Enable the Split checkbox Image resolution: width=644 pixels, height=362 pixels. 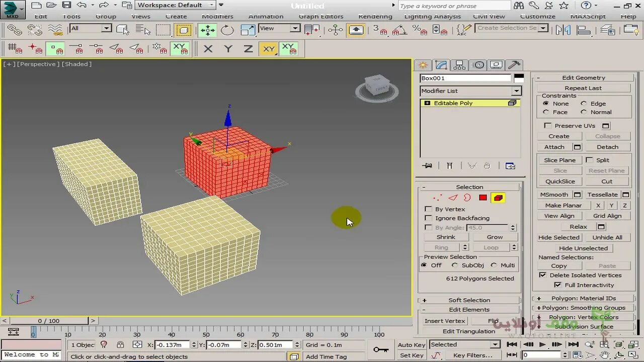tap(589, 160)
